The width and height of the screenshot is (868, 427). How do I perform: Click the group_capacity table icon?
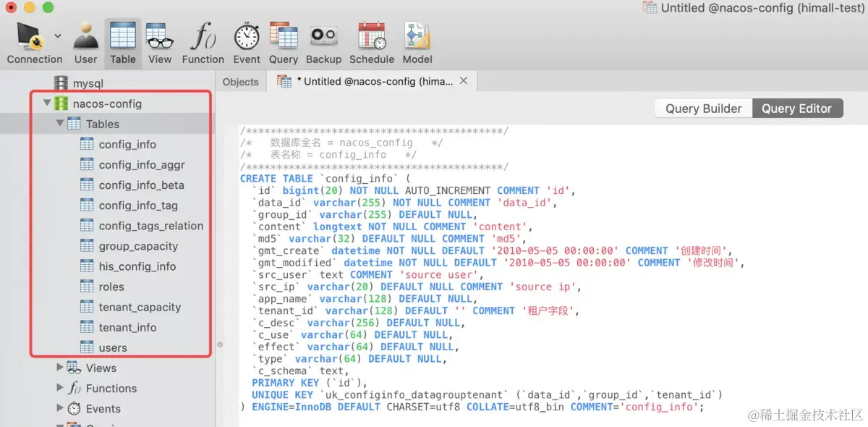point(87,245)
